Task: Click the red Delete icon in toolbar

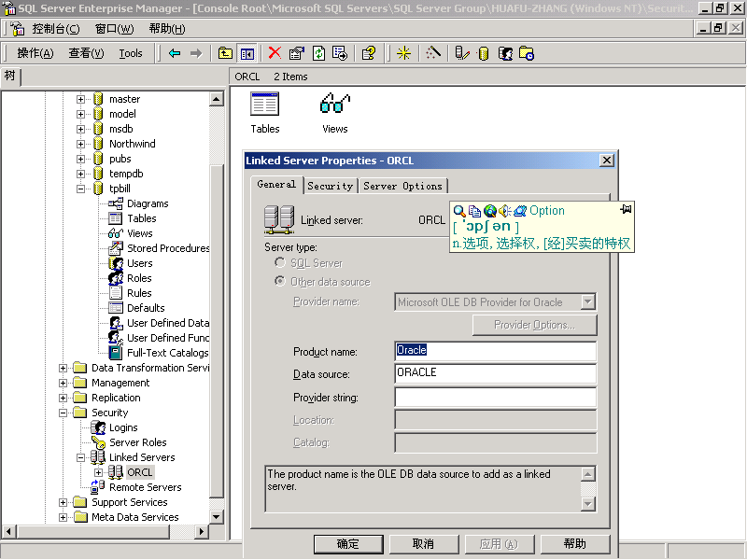Action: pos(275,53)
